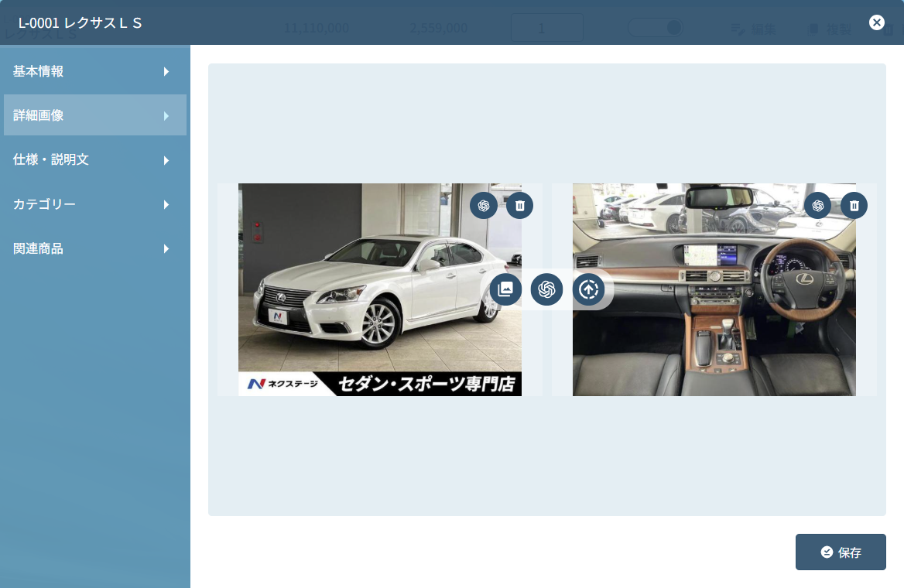Image resolution: width=904 pixels, height=588 pixels.
Task: Select the 詳細画像 menu item
Action: (x=95, y=115)
